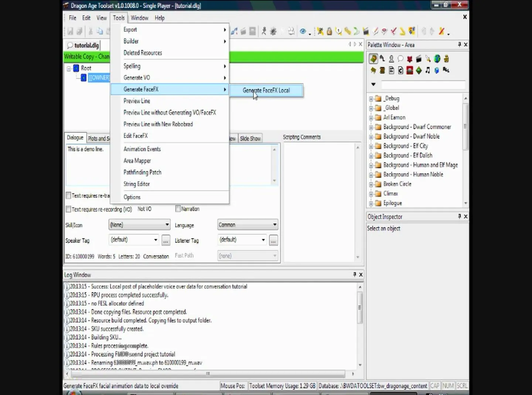Viewport: 532px width, 395px height.
Task: Click the Log Window horizontal scrollbar
Action: [x=208, y=374]
